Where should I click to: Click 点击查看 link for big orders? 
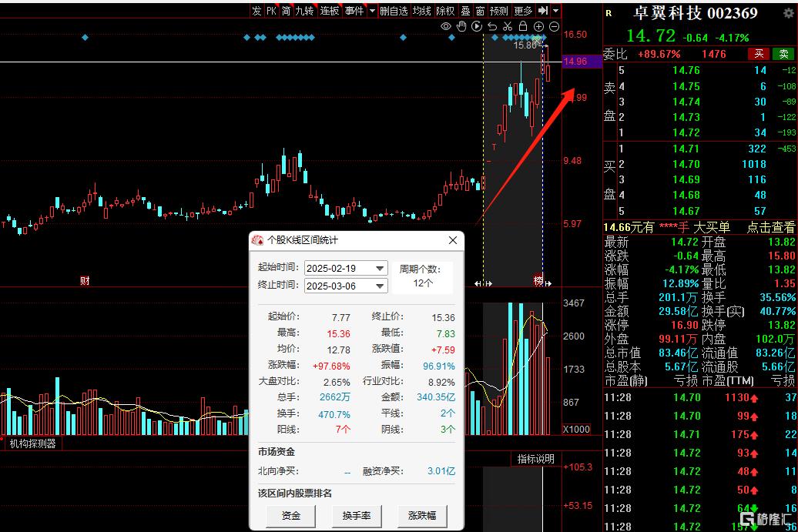[770, 227]
